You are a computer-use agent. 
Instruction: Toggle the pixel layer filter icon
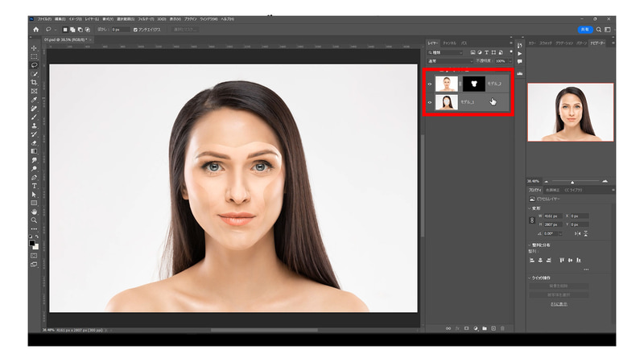473,52
